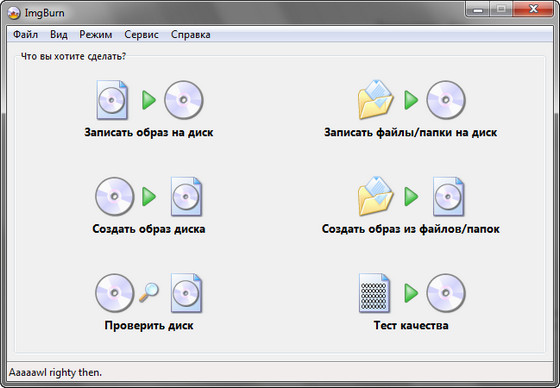The height and width of the screenshot is (388, 560).
Task: Select Создать образ диска
Action: click(149, 229)
